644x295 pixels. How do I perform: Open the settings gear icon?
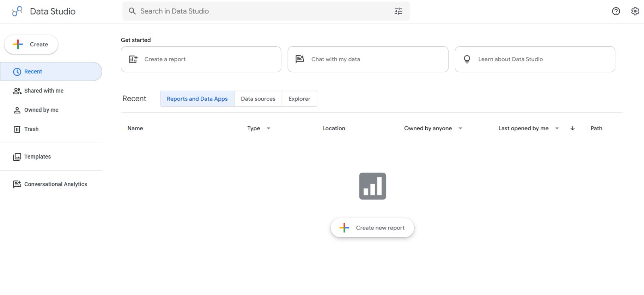[635, 11]
